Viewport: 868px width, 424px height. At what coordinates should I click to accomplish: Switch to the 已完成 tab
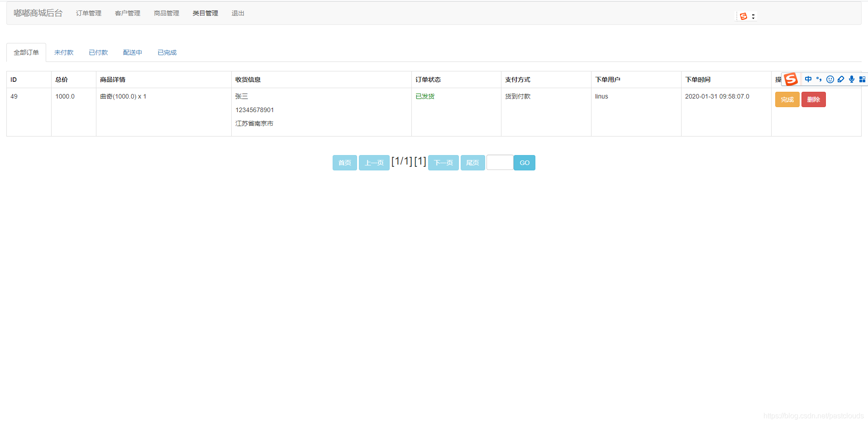[x=167, y=52]
